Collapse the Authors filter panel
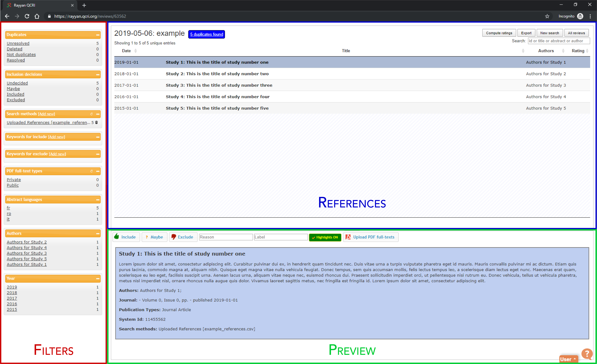Image resolution: width=597 pixels, height=364 pixels. pos(98,234)
